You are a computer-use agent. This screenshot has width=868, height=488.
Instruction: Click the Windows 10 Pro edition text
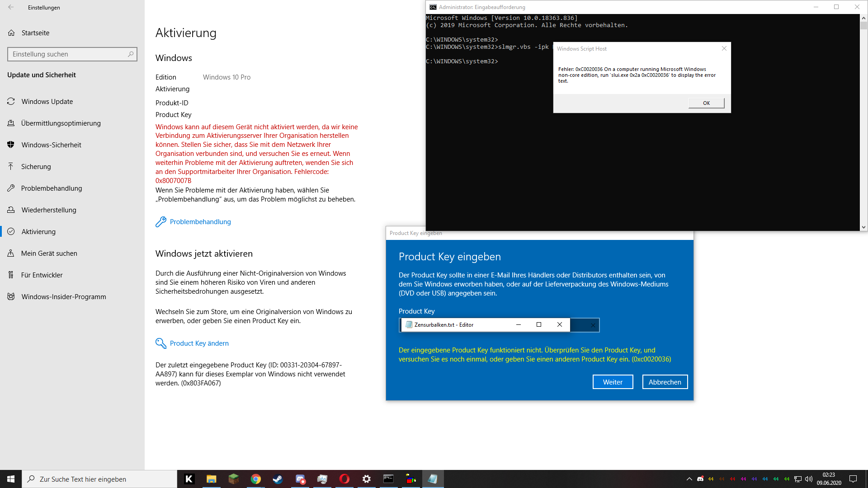click(226, 77)
